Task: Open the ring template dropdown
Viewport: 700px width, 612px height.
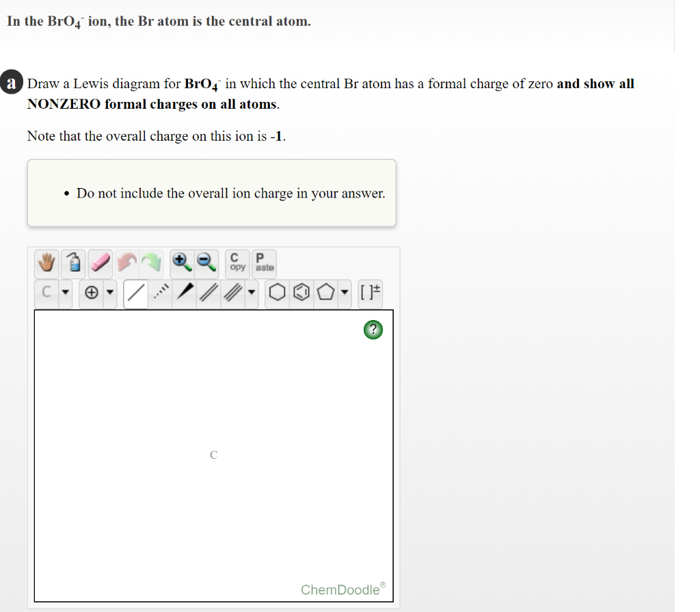Action: coord(344,293)
